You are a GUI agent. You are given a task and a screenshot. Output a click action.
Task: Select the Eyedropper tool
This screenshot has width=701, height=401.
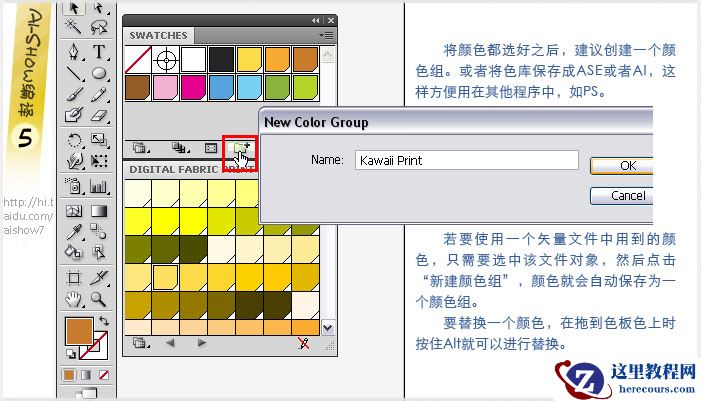coord(74,232)
